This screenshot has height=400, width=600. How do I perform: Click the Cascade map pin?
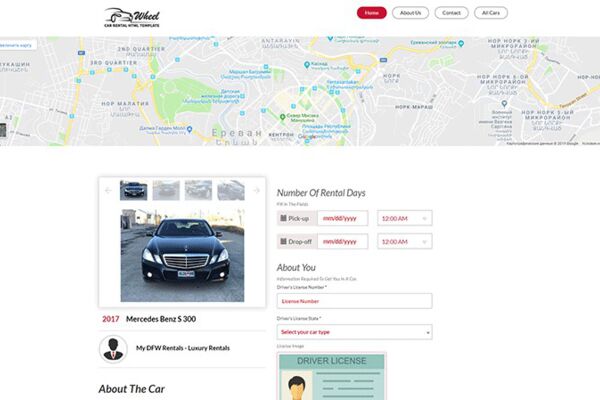pos(307,65)
